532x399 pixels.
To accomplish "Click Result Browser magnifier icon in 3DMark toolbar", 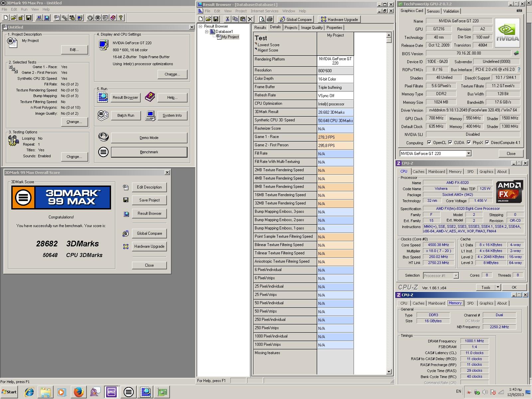I will [x=47, y=18].
